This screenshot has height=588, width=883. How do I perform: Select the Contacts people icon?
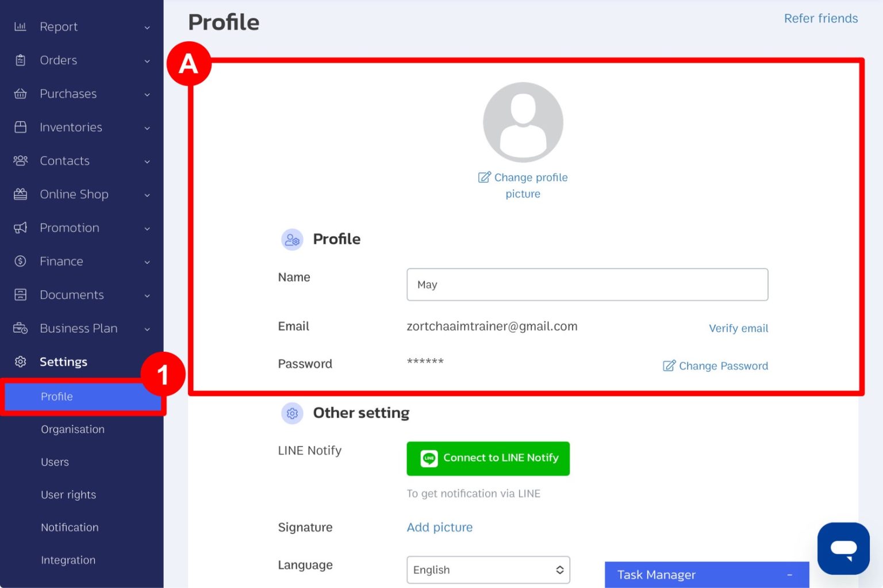pos(20,161)
